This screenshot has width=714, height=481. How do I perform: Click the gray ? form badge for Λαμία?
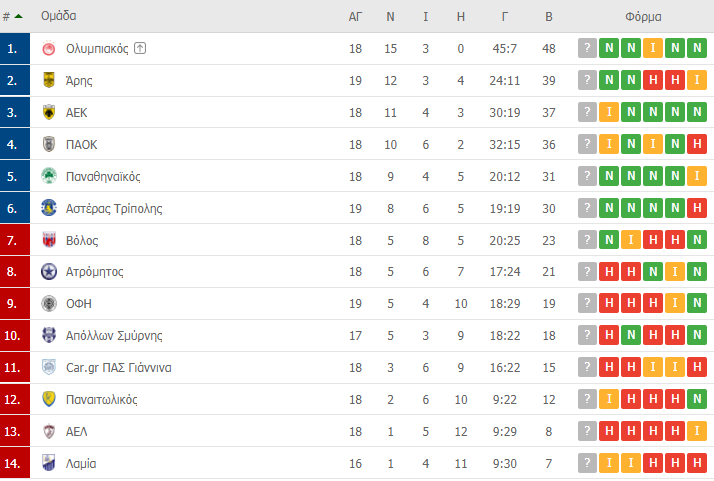coord(587,463)
